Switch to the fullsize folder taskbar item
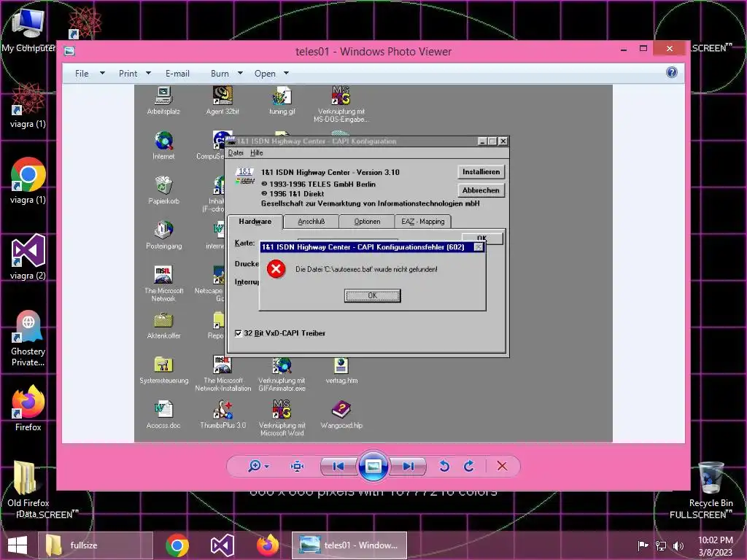747x560 pixels. 94,545
